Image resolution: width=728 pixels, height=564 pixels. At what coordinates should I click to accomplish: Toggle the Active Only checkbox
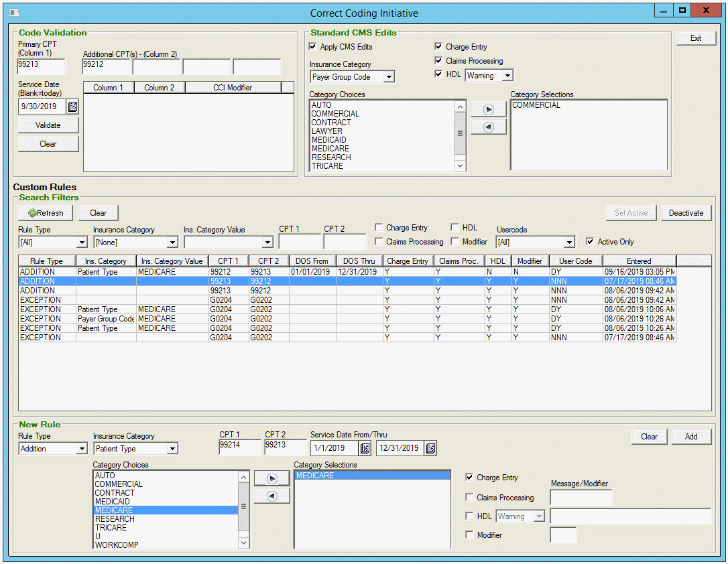(x=590, y=242)
